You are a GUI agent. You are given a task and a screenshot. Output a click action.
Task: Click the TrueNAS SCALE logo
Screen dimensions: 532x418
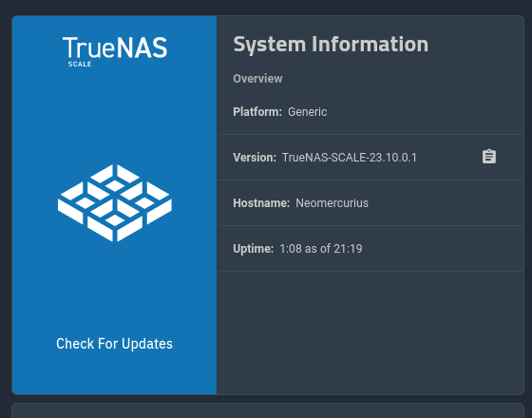(x=115, y=51)
